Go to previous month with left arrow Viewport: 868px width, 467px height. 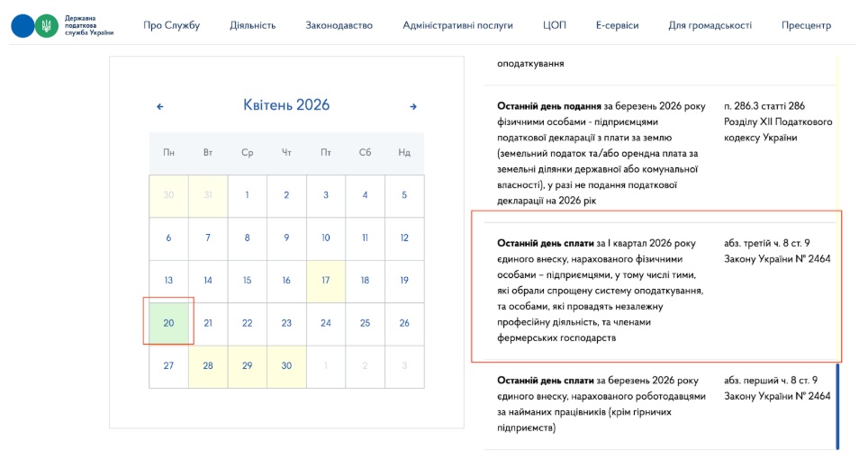[160, 106]
